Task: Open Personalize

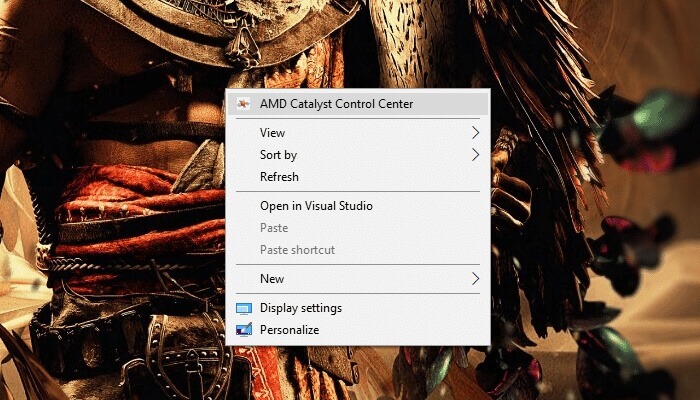Action: 358,330
